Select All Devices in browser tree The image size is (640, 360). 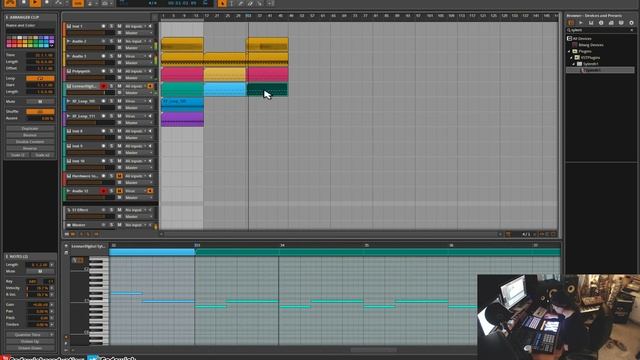coord(582,38)
